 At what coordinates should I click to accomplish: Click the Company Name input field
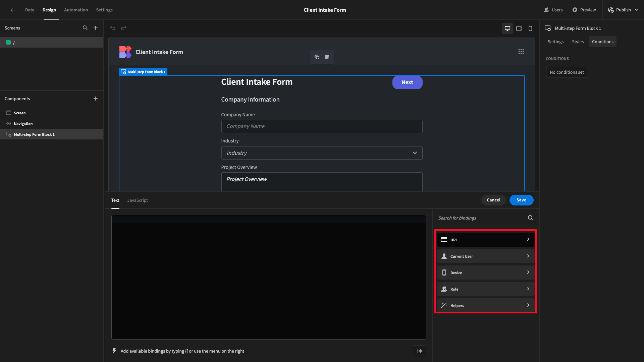[x=322, y=126]
